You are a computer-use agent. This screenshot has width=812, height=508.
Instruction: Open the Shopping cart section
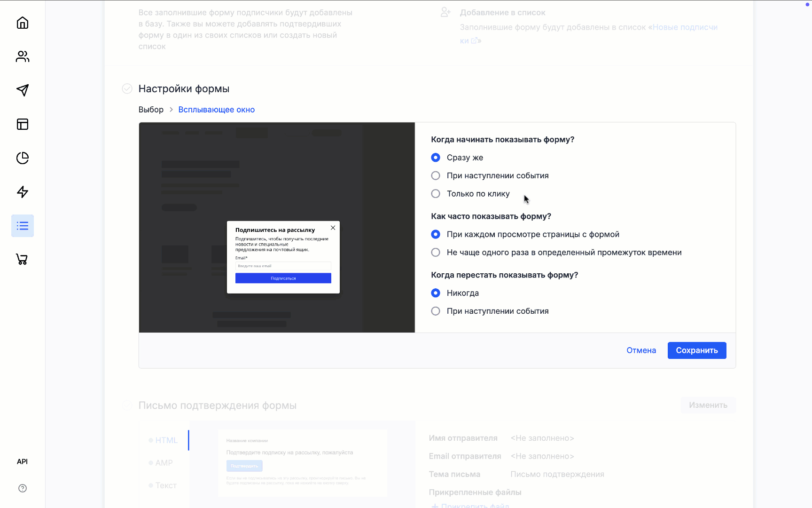pyautogui.click(x=22, y=260)
